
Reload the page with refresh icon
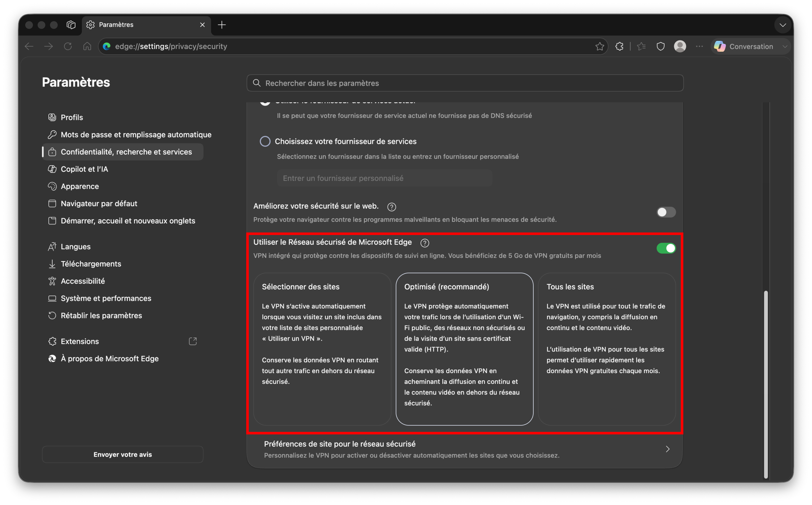pyautogui.click(x=68, y=46)
